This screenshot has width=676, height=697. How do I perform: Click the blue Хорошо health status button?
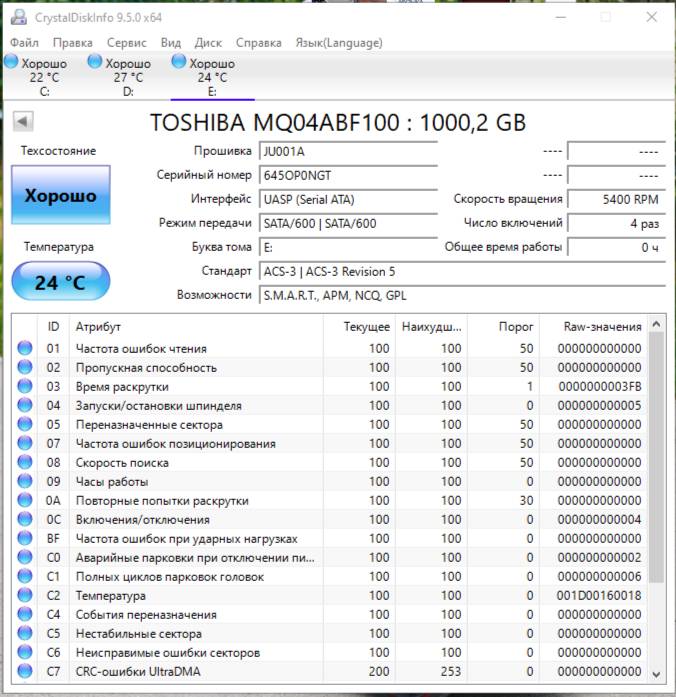61,196
